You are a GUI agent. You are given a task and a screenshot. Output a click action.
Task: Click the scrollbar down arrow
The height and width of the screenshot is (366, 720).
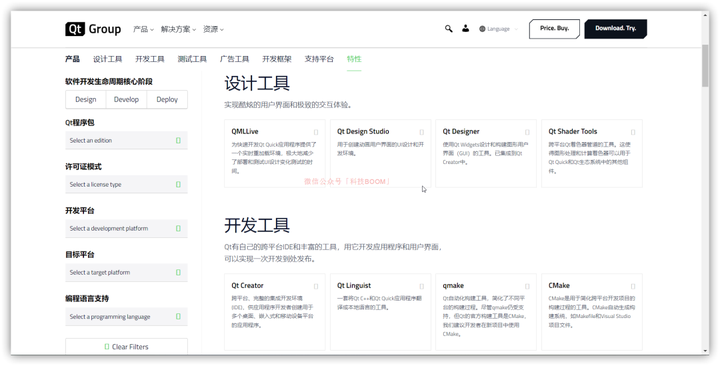(x=705, y=350)
